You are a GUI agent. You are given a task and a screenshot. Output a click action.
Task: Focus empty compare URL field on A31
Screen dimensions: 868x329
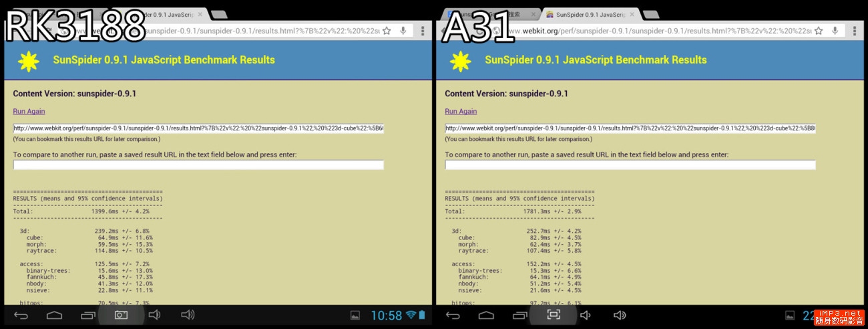(x=630, y=165)
